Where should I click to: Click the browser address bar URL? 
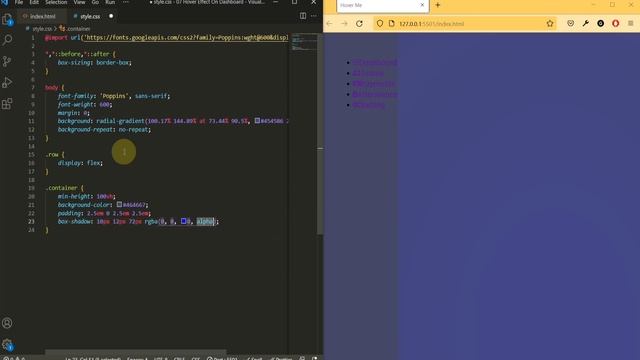pos(431,24)
